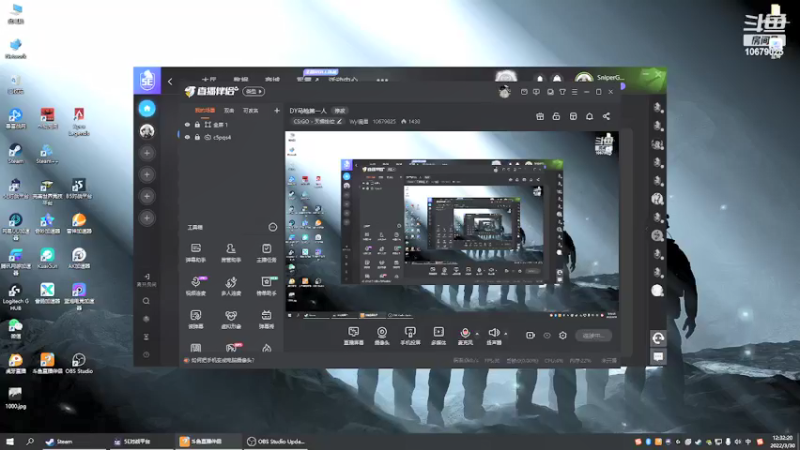Viewport: 800px width, 450px height.
Task: Click the record video icon beside the eye icon
Action: tap(530, 335)
